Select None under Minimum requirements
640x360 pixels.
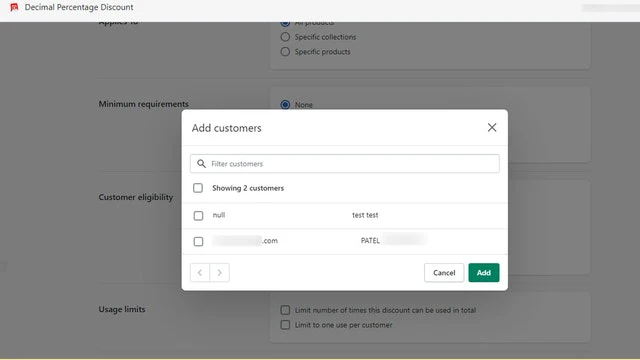pyautogui.click(x=285, y=104)
